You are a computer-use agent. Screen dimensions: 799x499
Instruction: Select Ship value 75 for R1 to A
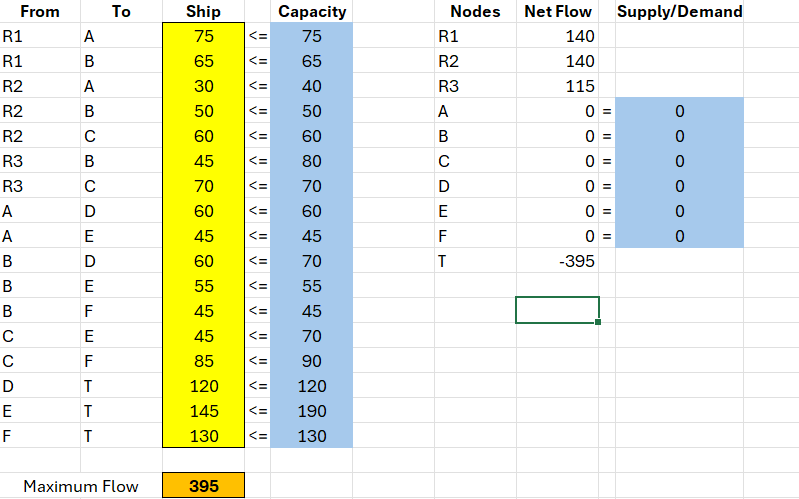203,36
